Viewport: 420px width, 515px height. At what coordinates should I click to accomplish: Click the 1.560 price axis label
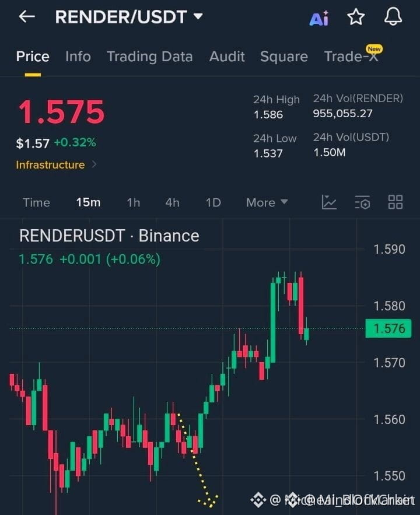tap(390, 419)
